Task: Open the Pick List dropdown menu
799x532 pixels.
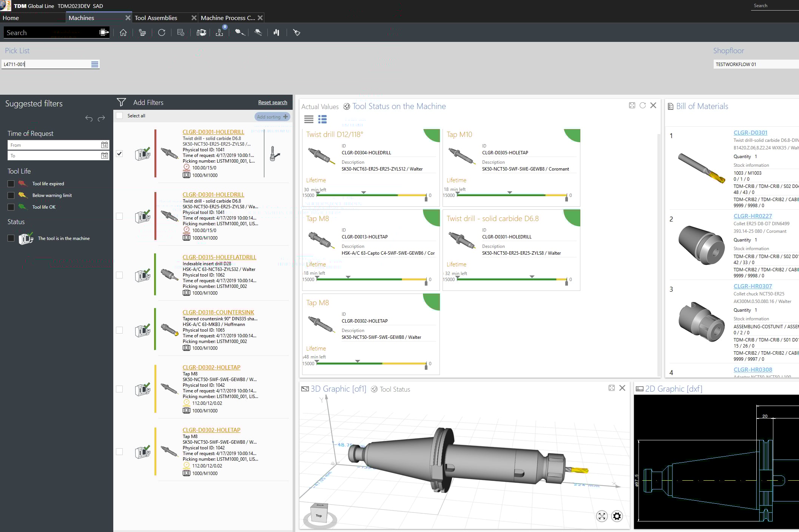Action: pos(95,65)
